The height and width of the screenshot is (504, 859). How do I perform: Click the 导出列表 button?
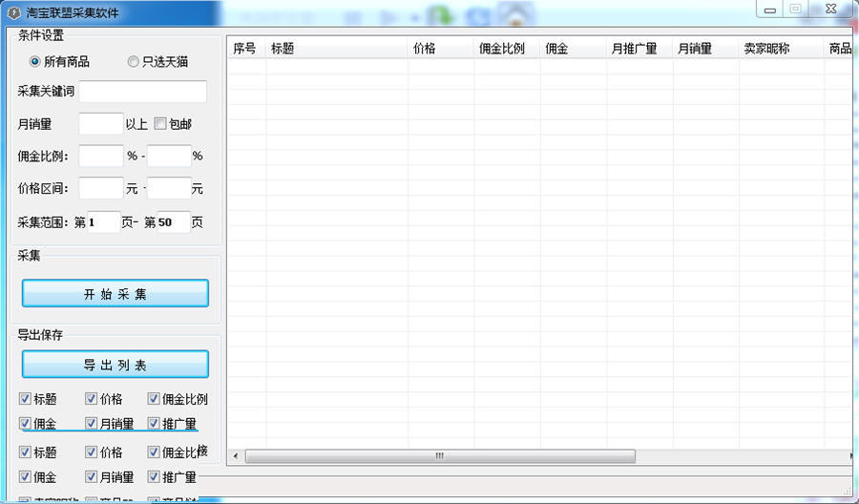[115, 365]
